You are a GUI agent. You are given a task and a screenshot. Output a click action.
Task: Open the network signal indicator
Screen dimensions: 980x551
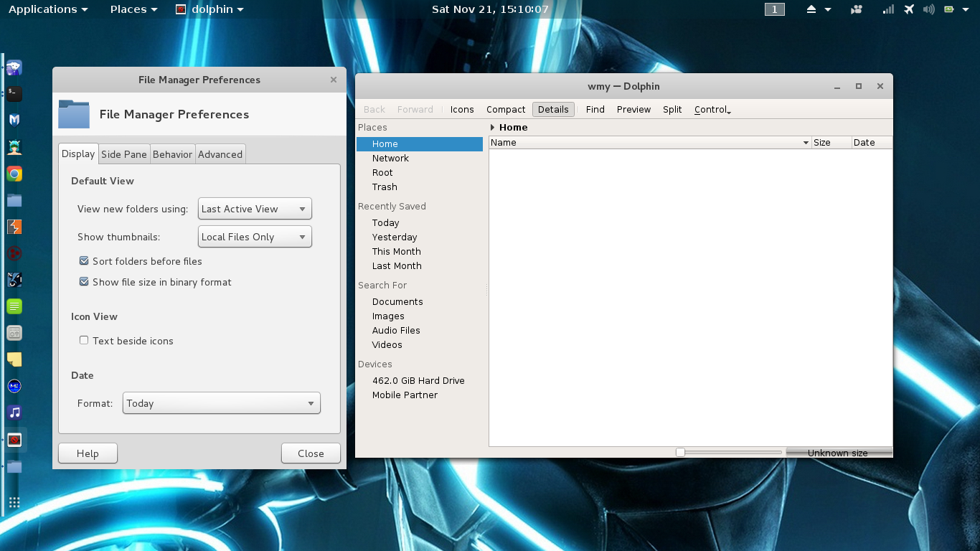pos(888,9)
